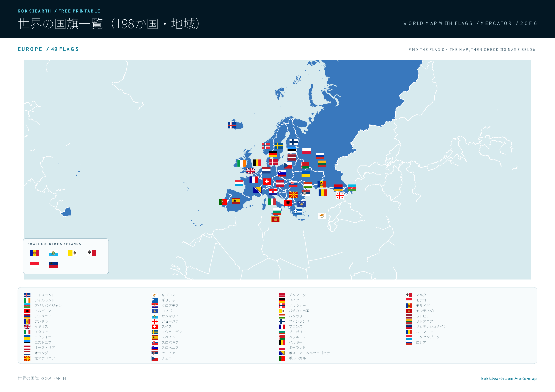
Task: Click the ロシア legend label
Action: pos(421,342)
